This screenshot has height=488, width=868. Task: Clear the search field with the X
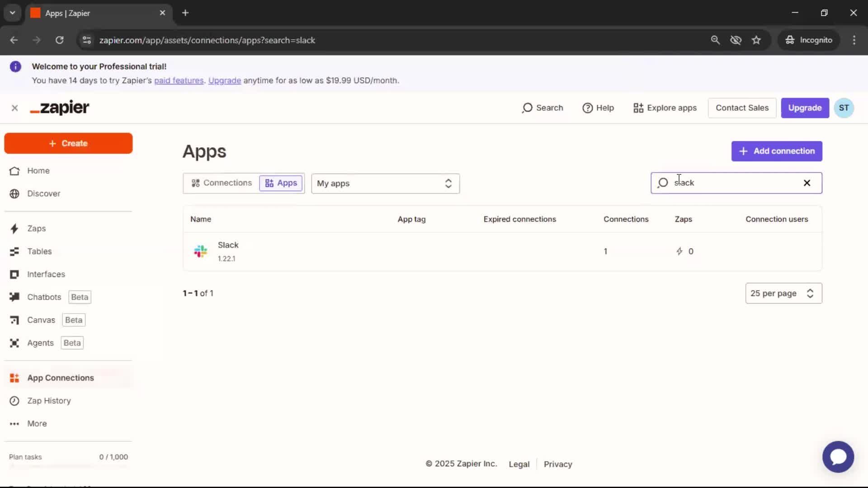[807, 183]
